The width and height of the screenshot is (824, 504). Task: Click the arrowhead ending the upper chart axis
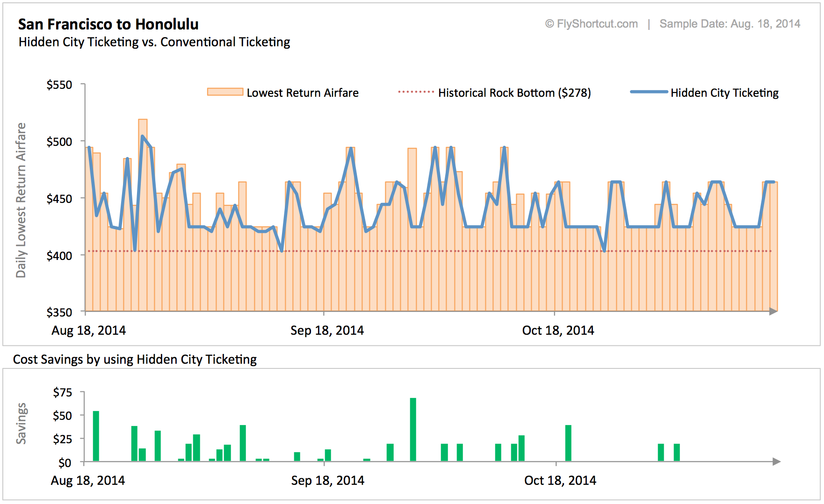(773, 311)
